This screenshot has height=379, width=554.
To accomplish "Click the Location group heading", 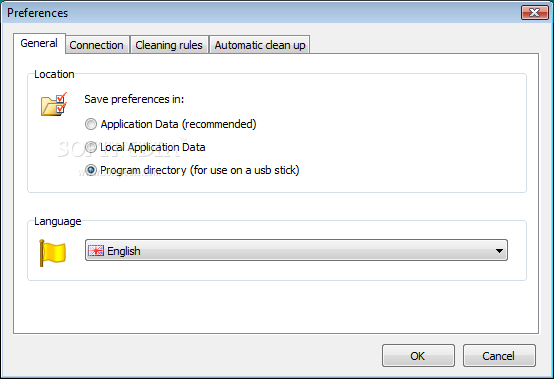I will click(54, 74).
